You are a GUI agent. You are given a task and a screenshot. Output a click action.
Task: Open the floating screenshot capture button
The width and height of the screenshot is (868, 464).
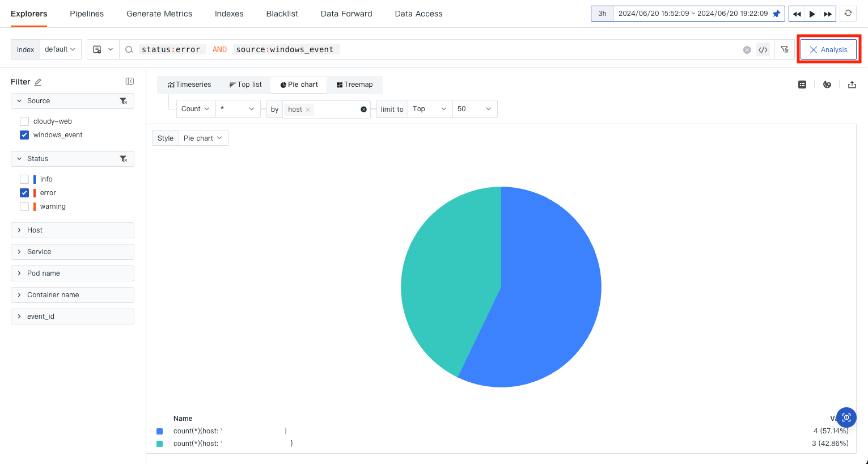point(846,417)
